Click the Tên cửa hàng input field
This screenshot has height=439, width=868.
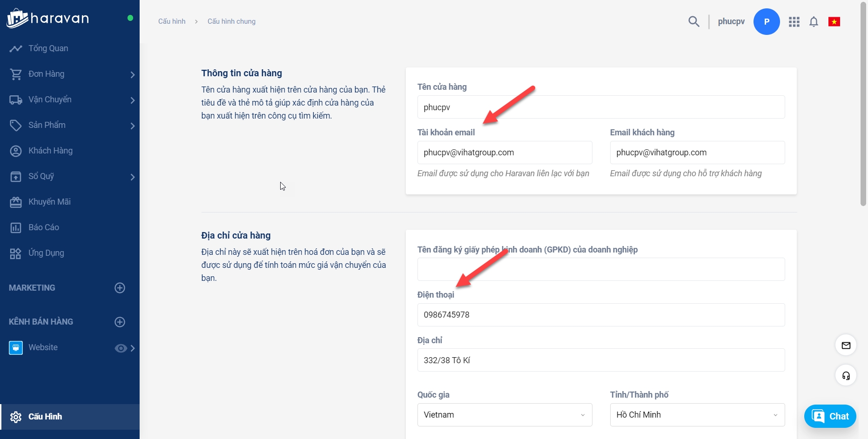[x=600, y=107]
